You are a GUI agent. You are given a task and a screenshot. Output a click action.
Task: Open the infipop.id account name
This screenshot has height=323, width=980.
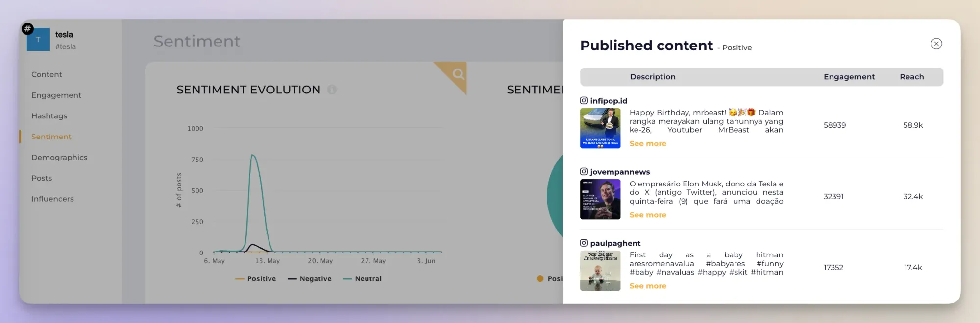tap(609, 101)
